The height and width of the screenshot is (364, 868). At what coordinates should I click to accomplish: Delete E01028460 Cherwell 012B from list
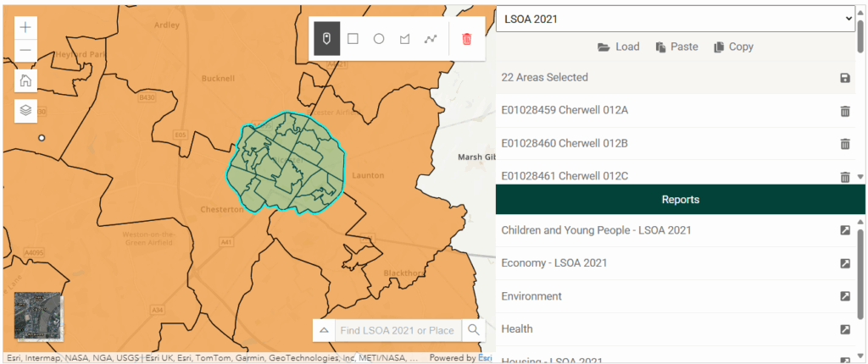[x=844, y=144]
